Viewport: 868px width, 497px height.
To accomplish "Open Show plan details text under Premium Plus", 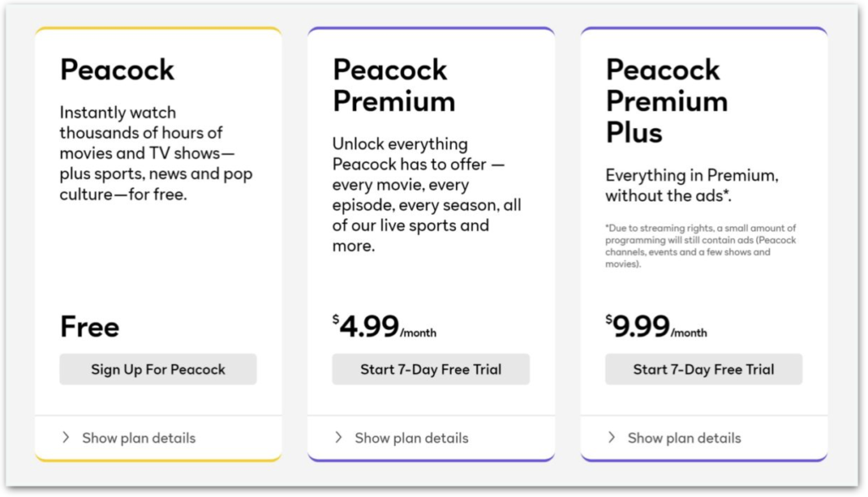I will point(684,438).
